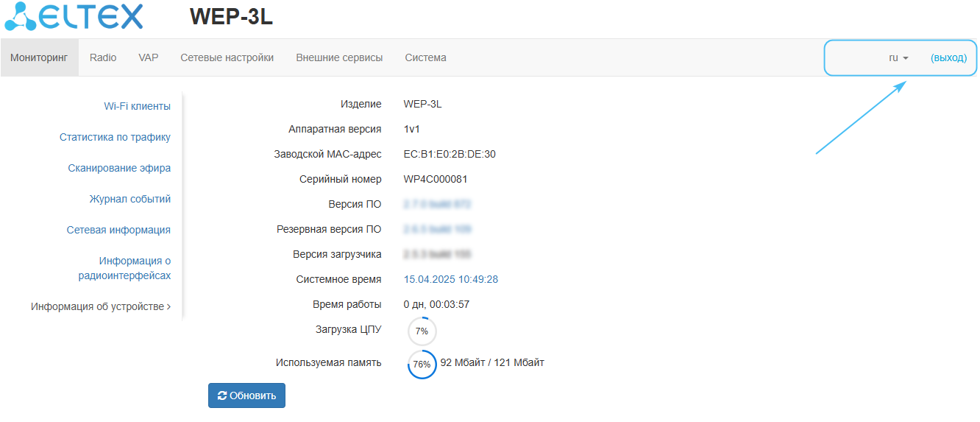Open Журнал событий

coord(130,199)
